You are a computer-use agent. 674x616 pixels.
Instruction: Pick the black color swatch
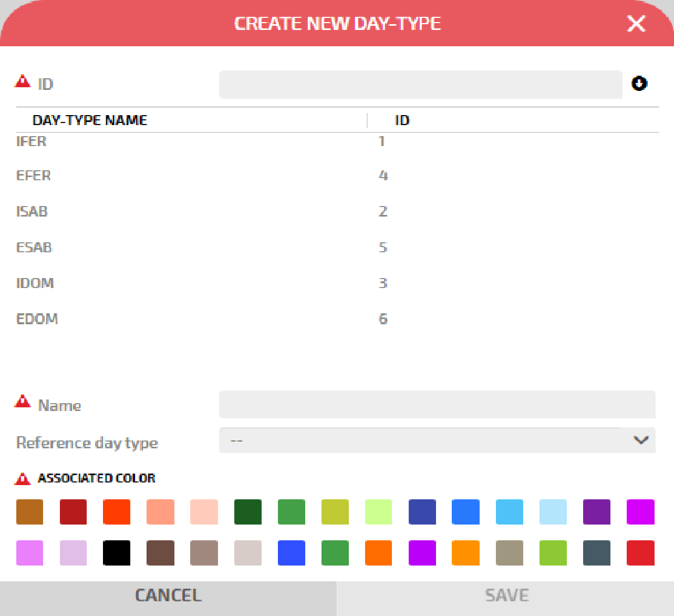pyautogui.click(x=117, y=553)
